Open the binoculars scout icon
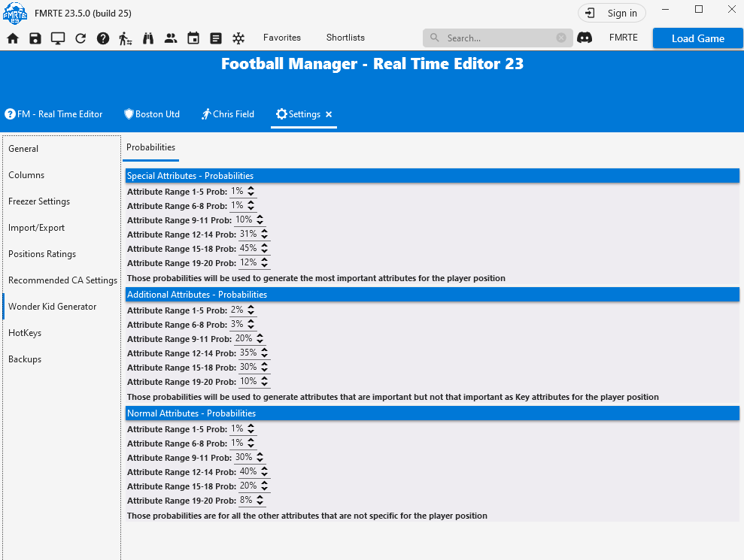The height and width of the screenshot is (560, 744). (x=148, y=38)
